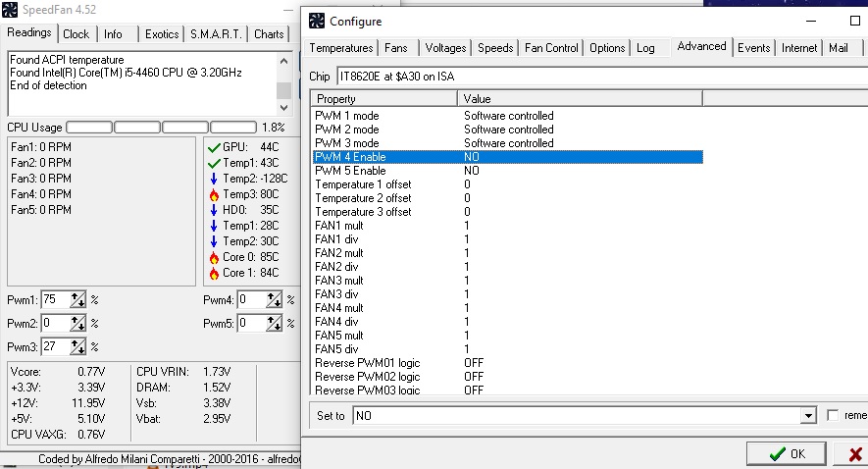
Task: Click the Temp2 30C down arrow icon
Action: [214, 241]
